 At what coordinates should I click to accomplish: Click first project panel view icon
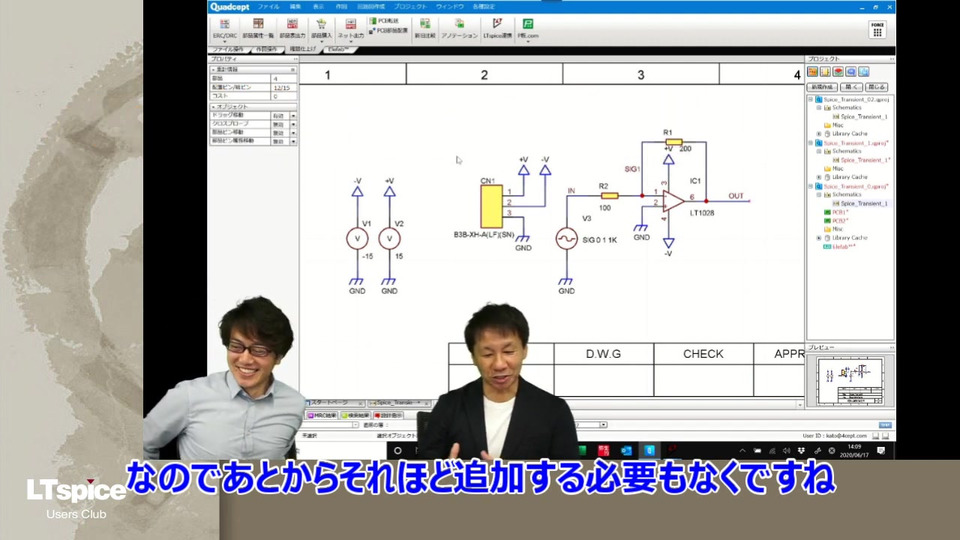[812, 72]
